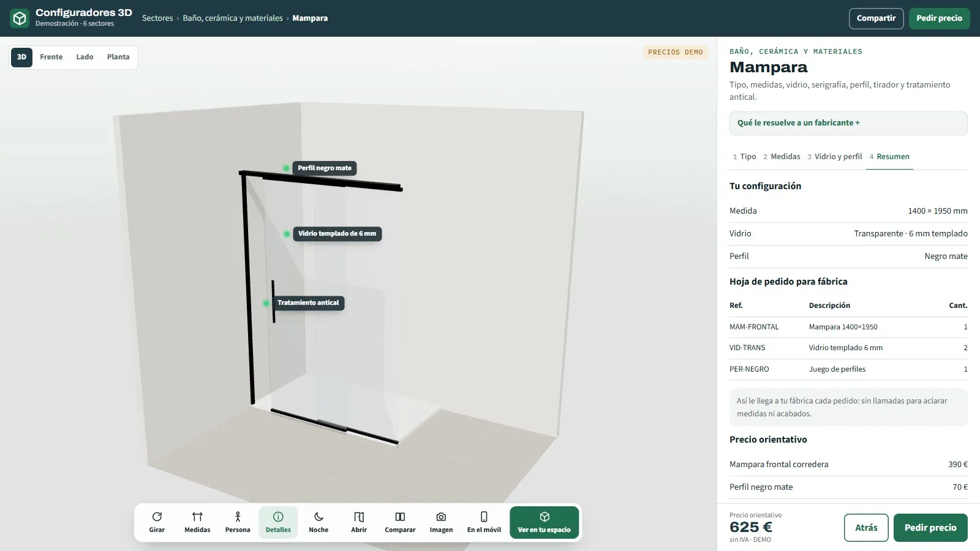980x551 pixels.
Task: Switch to the Frente view
Action: pos(51,57)
